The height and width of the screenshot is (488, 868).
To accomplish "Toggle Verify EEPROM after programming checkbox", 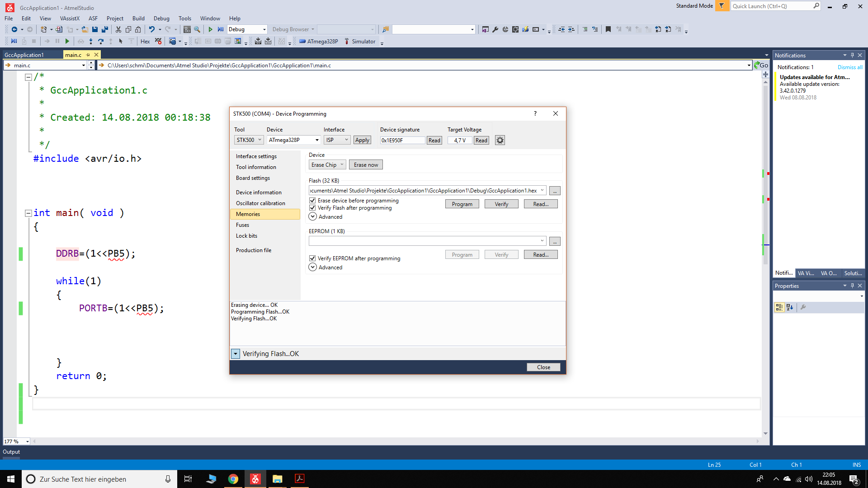I will tap(312, 258).
